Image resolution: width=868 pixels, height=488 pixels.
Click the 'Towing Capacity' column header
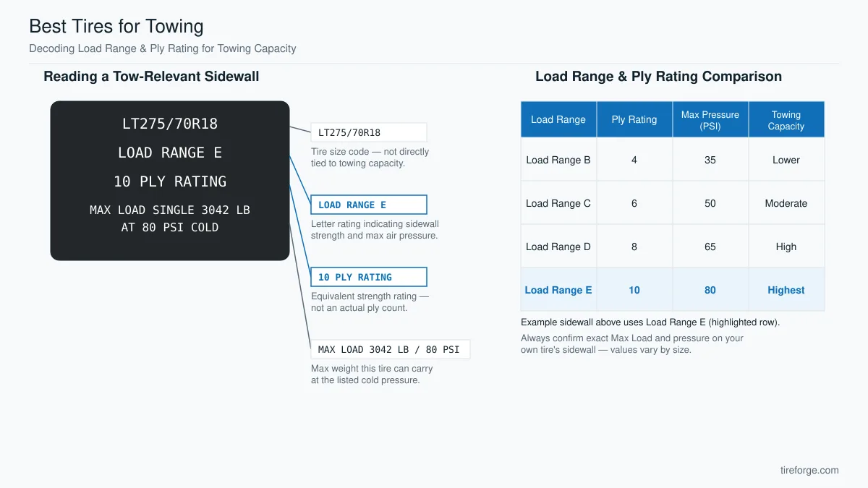(786, 119)
